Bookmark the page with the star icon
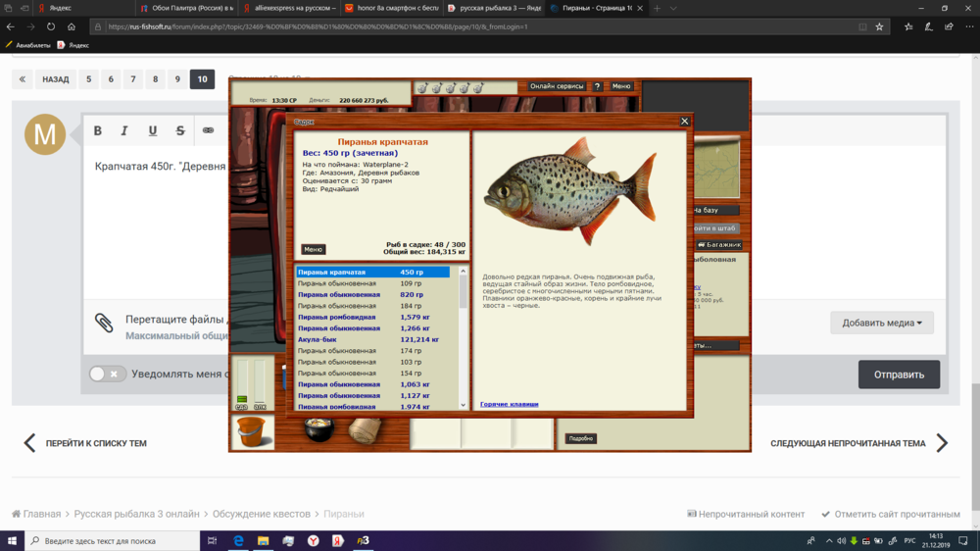980x551 pixels. pyautogui.click(x=879, y=26)
